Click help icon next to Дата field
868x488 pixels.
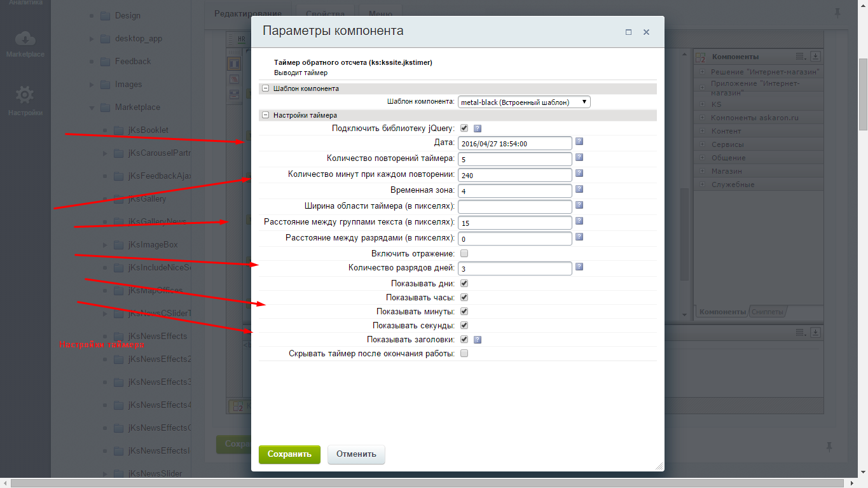(x=579, y=142)
